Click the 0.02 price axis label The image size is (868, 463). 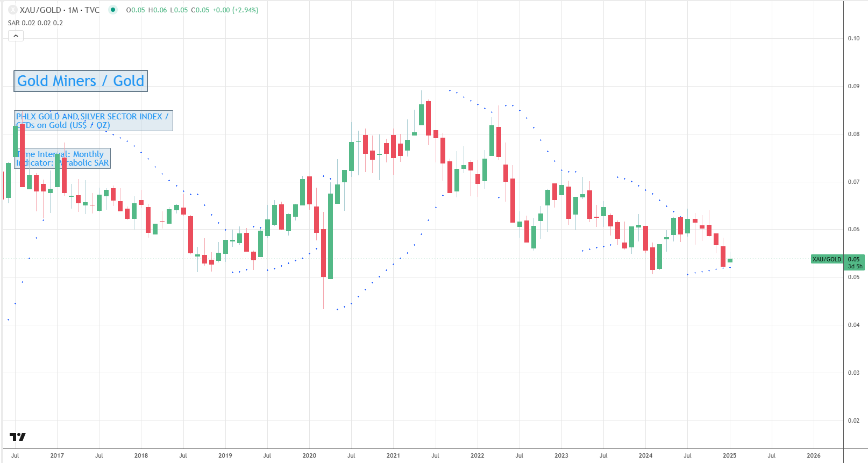[x=853, y=421]
